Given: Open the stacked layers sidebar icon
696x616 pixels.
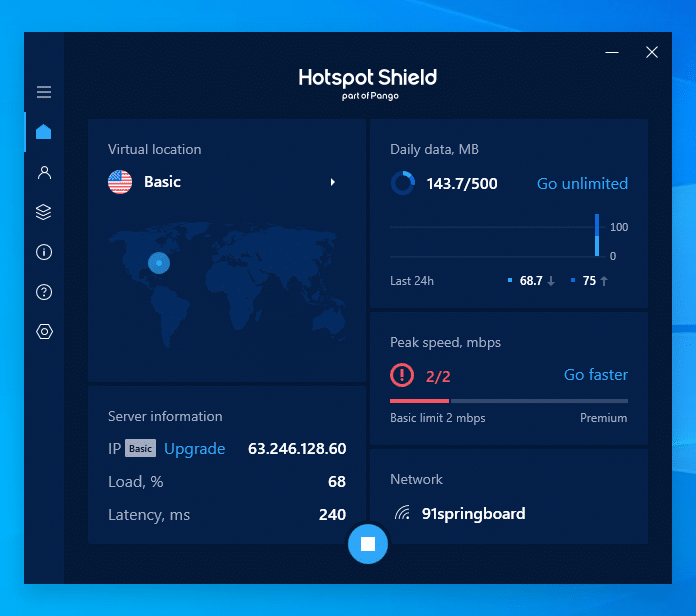Looking at the screenshot, I should coord(44,212).
